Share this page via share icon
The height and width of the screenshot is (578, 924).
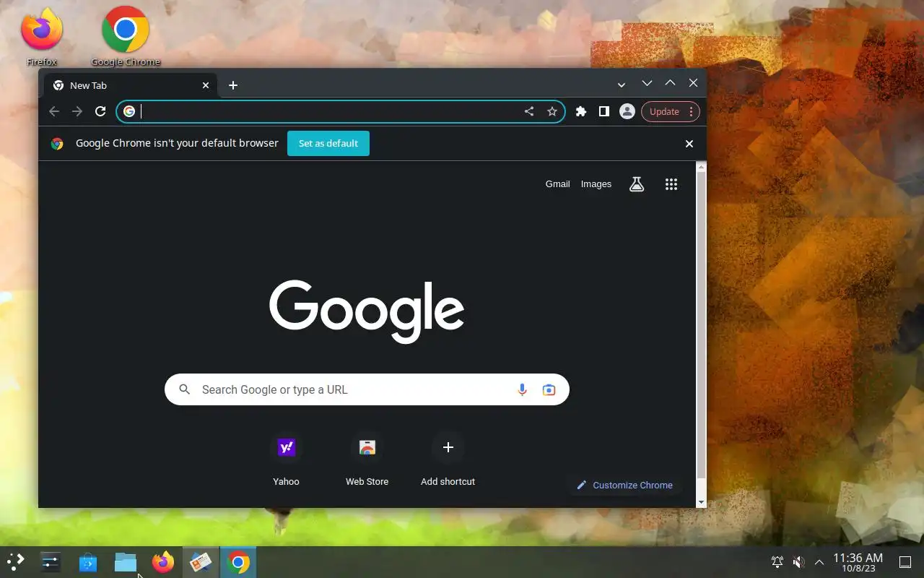pos(529,111)
